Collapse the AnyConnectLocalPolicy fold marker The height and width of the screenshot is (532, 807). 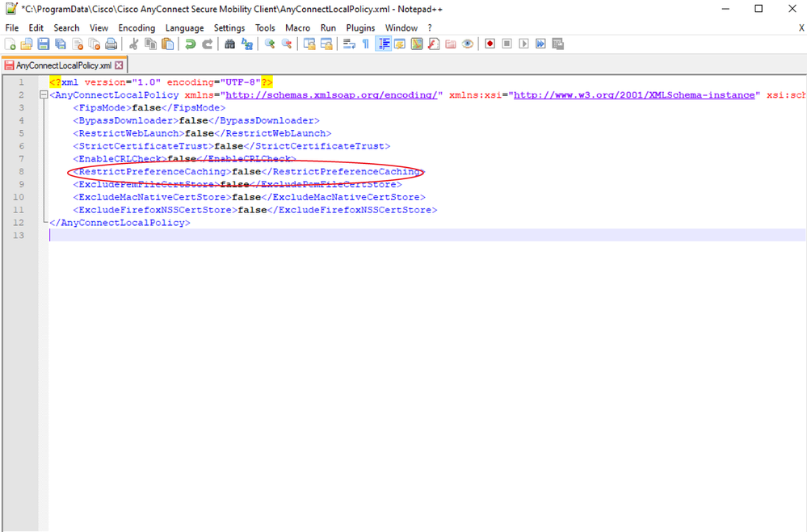[44, 94]
